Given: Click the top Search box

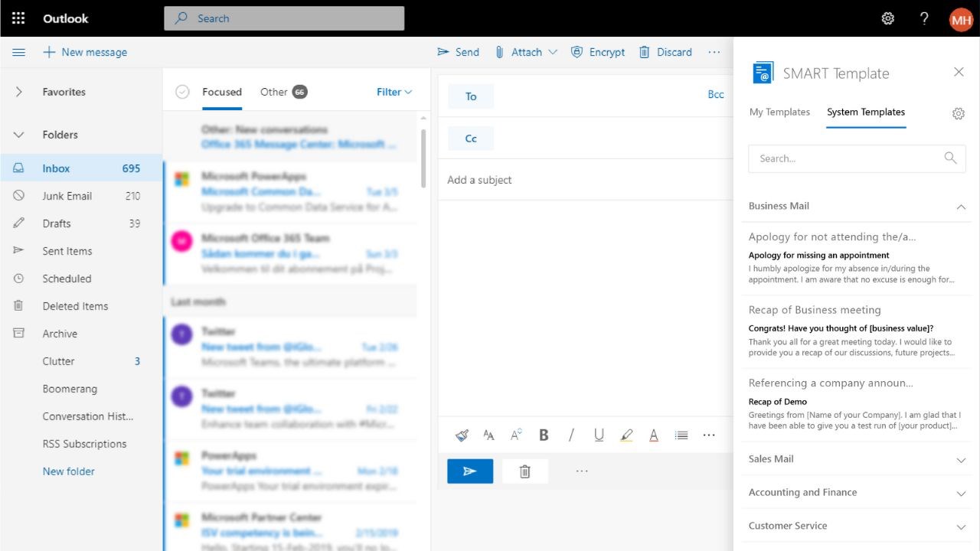Looking at the screenshot, I should click(284, 18).
